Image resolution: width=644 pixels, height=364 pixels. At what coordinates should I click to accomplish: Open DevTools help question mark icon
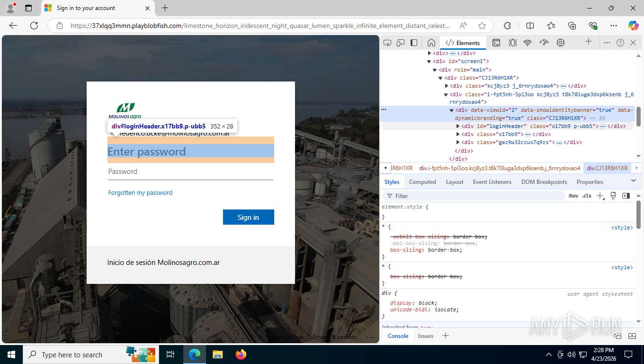click(x=620, y=43)
